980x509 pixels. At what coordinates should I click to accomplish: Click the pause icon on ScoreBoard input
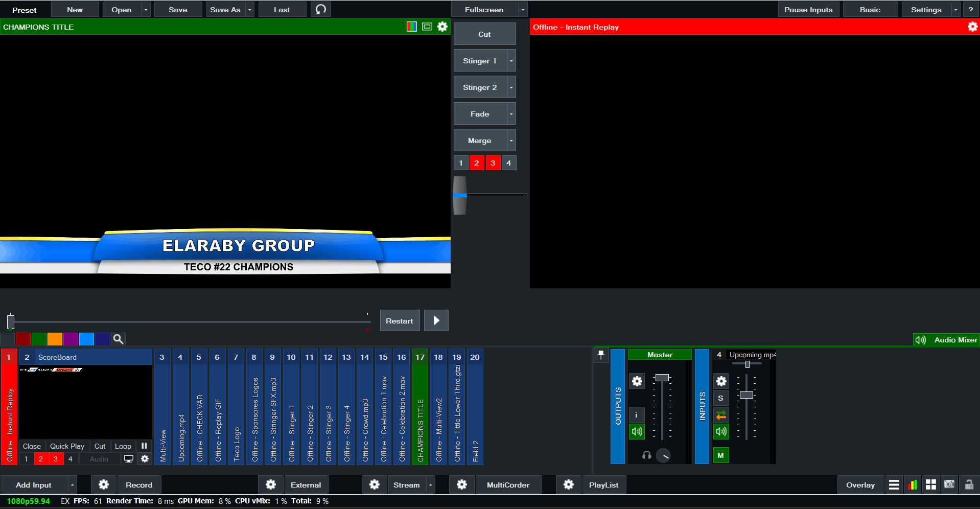144,446
